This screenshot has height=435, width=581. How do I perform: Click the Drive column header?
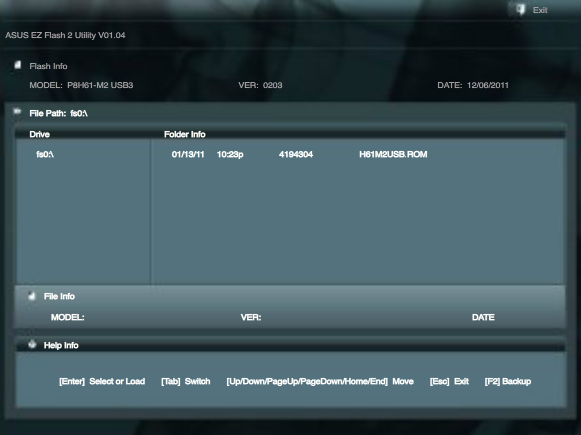(39, 134)
